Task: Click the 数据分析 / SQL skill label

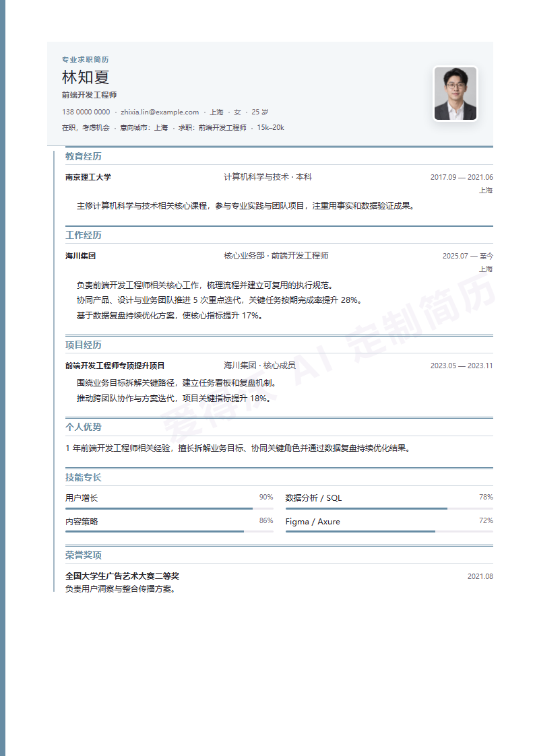Action: click(x=313, y=498)
